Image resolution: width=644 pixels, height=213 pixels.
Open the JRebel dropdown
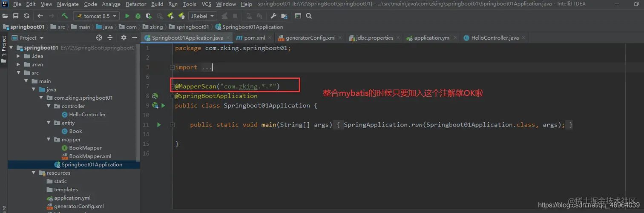tap(203, 16)
